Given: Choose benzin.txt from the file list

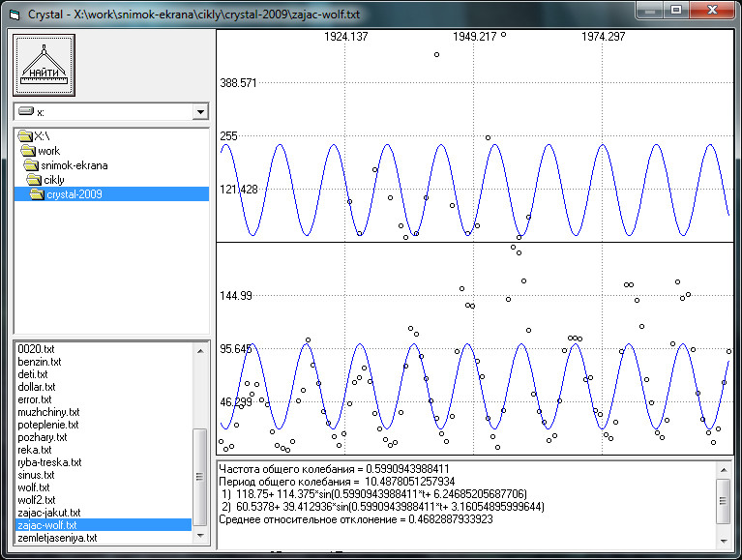Looking at the screenshot, I should coord(39,361).
